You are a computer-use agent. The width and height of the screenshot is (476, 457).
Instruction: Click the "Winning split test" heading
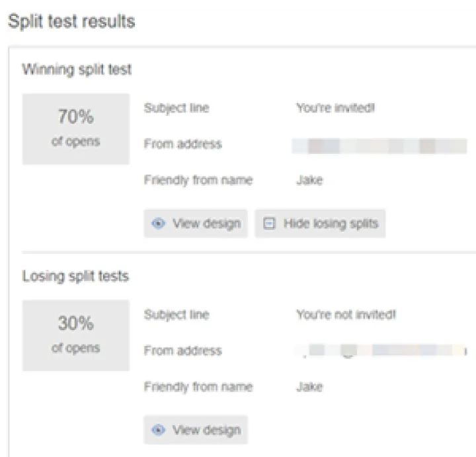(77, 69)
